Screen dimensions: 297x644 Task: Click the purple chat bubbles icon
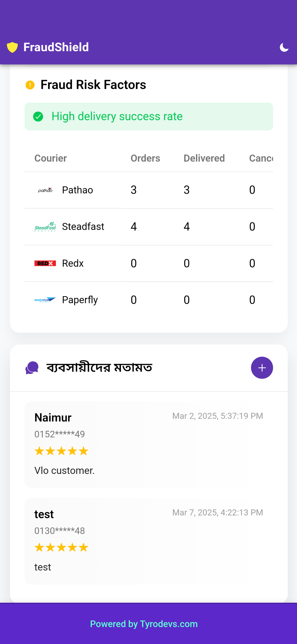pos(32,368)
